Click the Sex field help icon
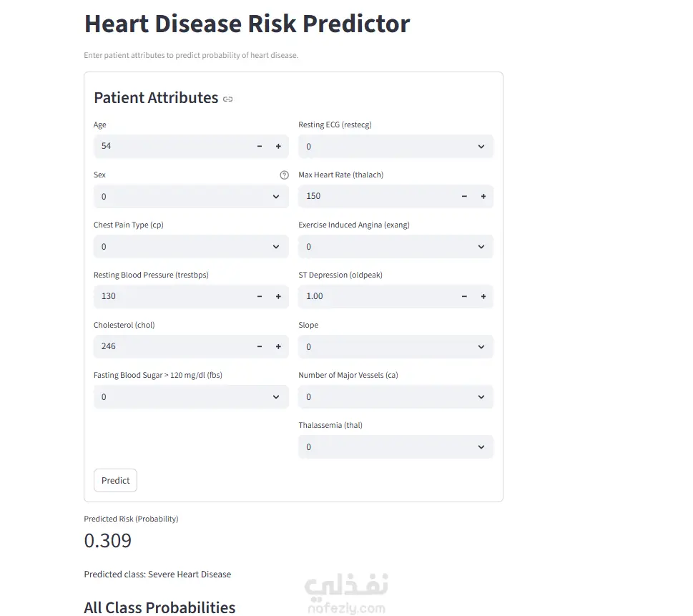The image size is (693, 616). pos(284,175)
